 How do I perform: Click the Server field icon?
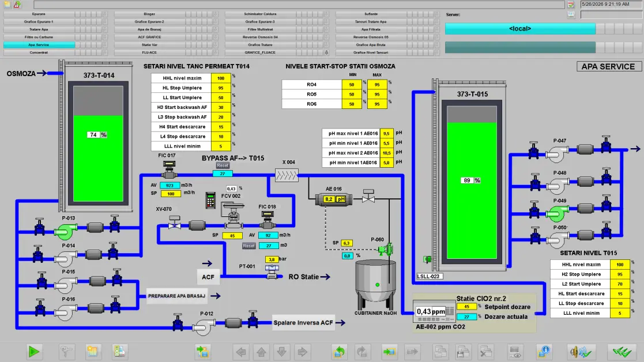(x=571, y=14)
